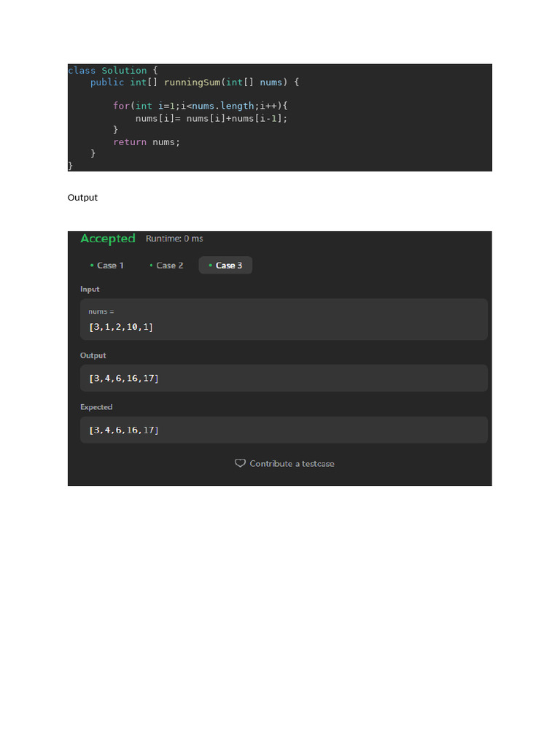The width and height of the screenshot is (560, 747).
Task: Click the return nums statement
Action: [x=146, y=142]
